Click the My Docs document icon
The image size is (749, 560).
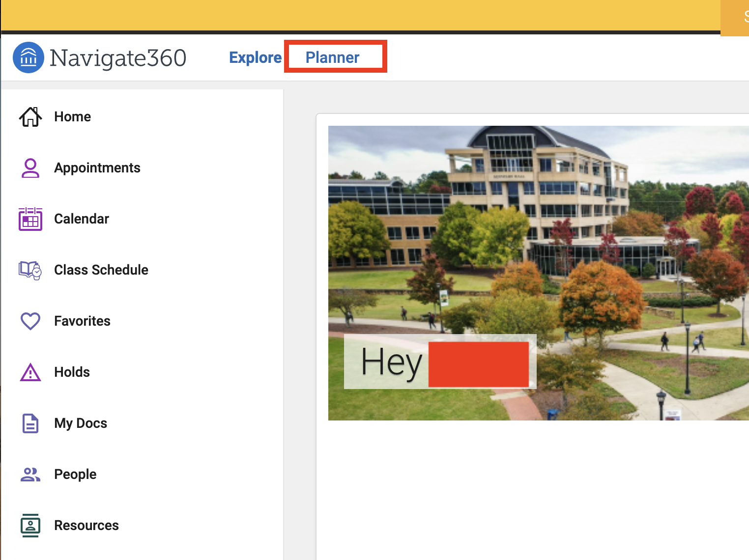tap(30, 423)
